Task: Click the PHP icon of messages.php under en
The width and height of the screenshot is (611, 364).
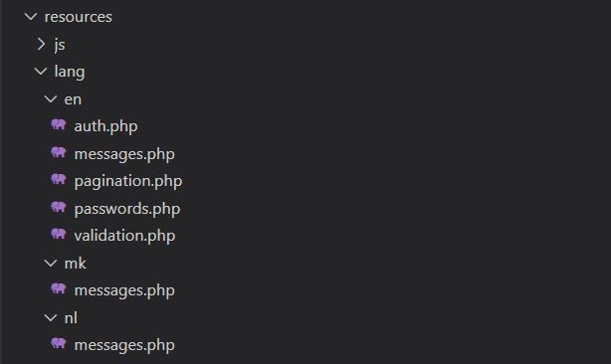Action: [59, 152]
